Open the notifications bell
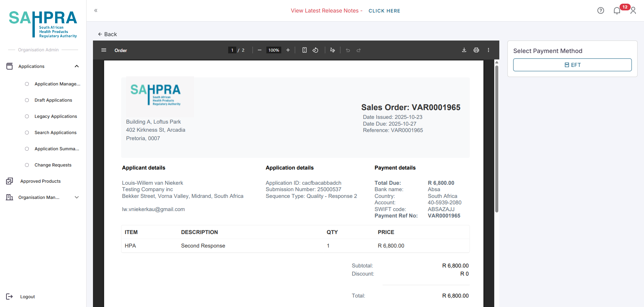The image size is (644, 307). 617,11
